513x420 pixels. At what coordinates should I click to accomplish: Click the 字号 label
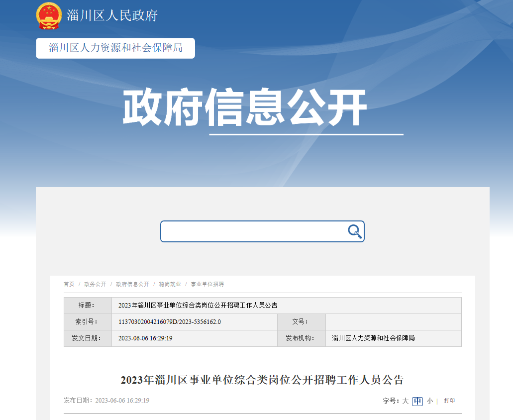(x=391, y=401)
